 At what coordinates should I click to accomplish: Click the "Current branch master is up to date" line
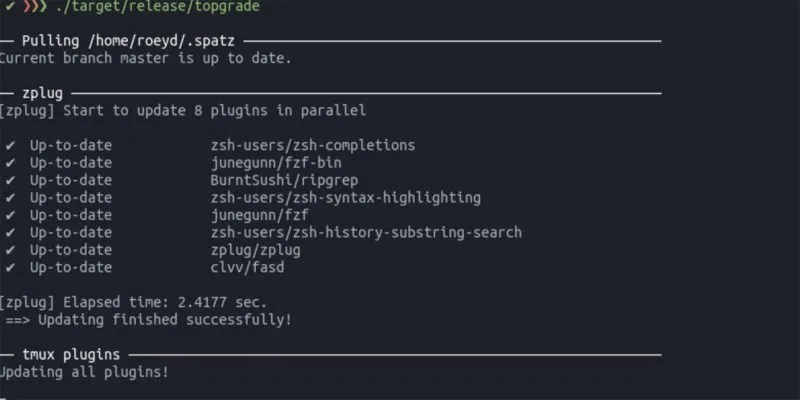(x=146, y=58)
